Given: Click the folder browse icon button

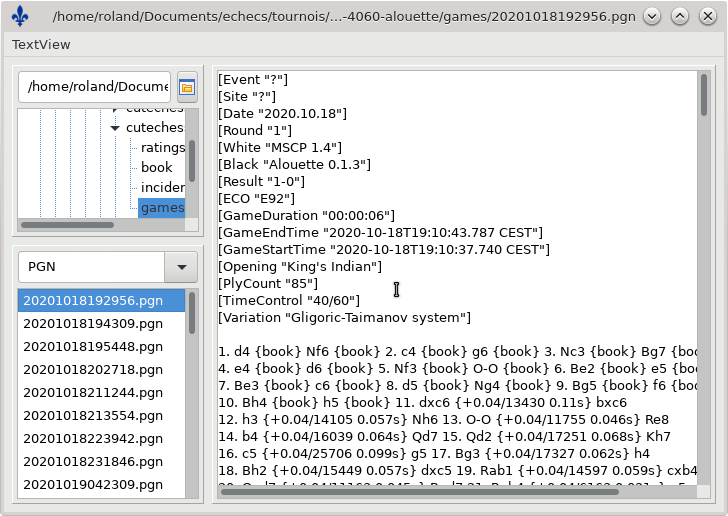Looking at the screenshot, I should click(x=187, y=88).
